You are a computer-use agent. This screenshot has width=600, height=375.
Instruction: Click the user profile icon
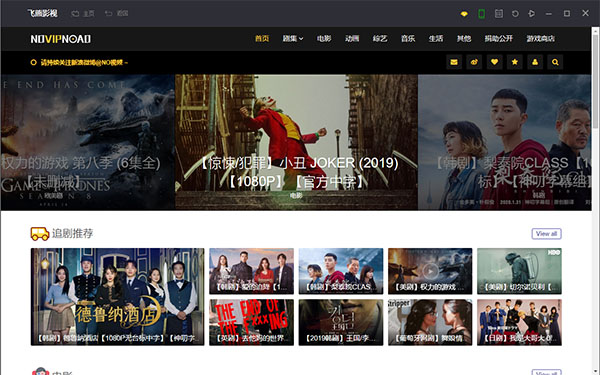[x=535, y=62]
